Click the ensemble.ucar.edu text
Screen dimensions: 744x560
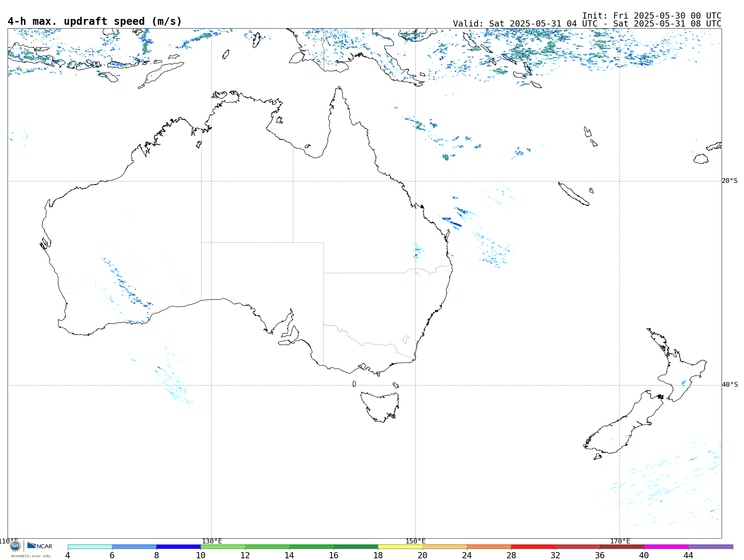coord(30,556)
